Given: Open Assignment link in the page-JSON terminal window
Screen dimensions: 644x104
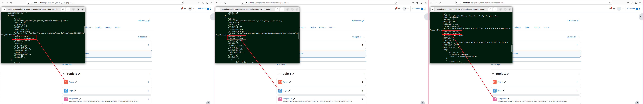Looking at the screenshot, I should pyautogui.click(x=287, y=99).
